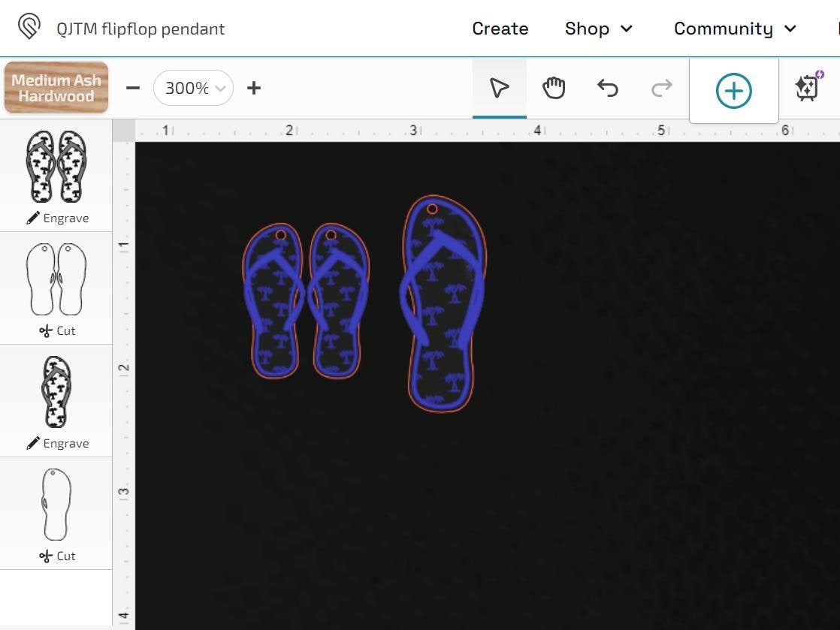Image resolution: width=840 pixels, height=630 pixels.
Task: Select the arrow selection tool
Action: point(500,89)
